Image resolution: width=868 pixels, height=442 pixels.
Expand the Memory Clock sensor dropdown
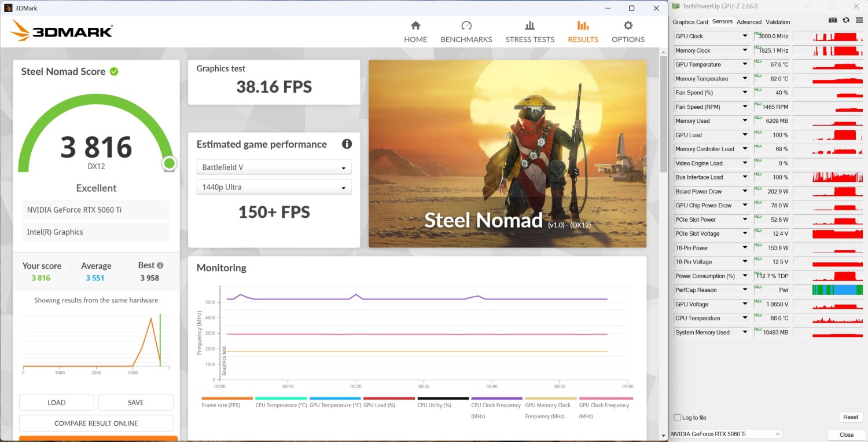point(745,50)
